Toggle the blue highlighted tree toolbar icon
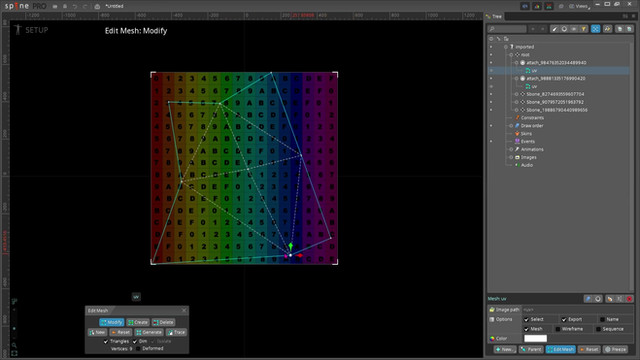640x360 pixels. click(x=596, y=29)
